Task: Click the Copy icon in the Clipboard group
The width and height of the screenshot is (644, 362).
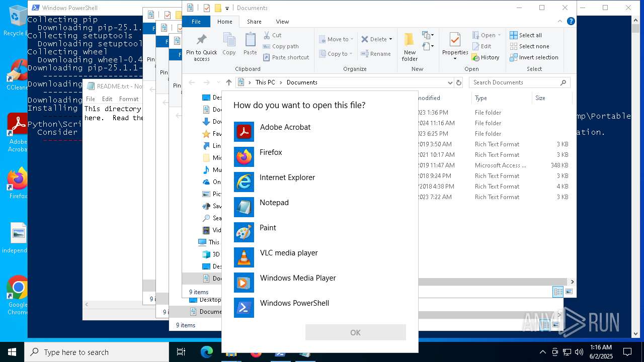Action: click(x=229, y=44)
